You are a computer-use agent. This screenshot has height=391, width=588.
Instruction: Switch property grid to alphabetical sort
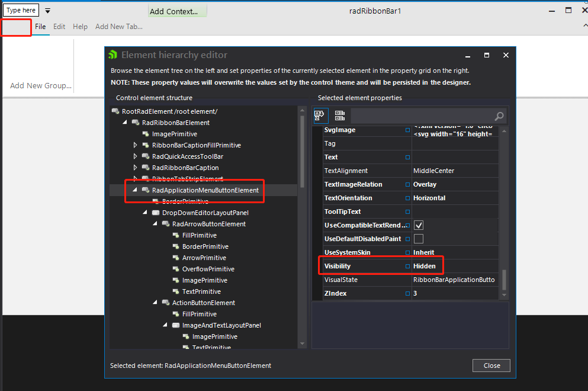(320, 116)
